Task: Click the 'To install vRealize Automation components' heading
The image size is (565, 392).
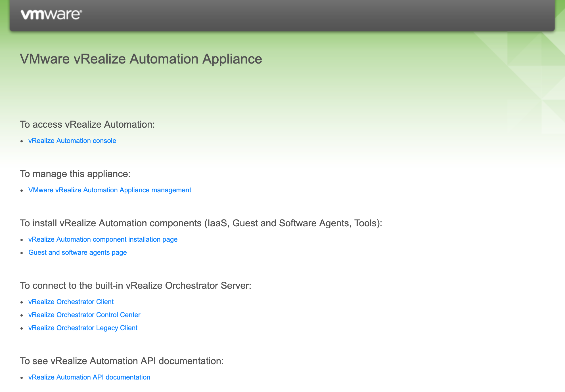Action: pyautogui.click(x=201, y=223)
